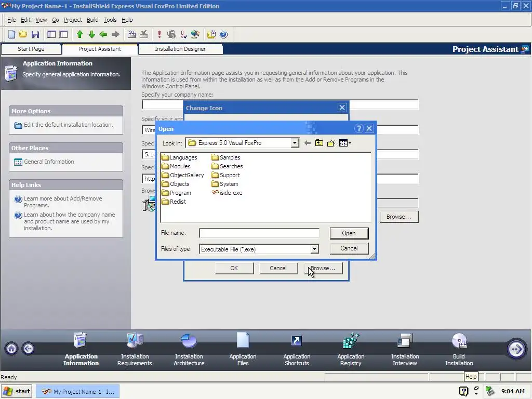Select the Objects folder
This screenshot has width=532, height=399.
point(176,184)
